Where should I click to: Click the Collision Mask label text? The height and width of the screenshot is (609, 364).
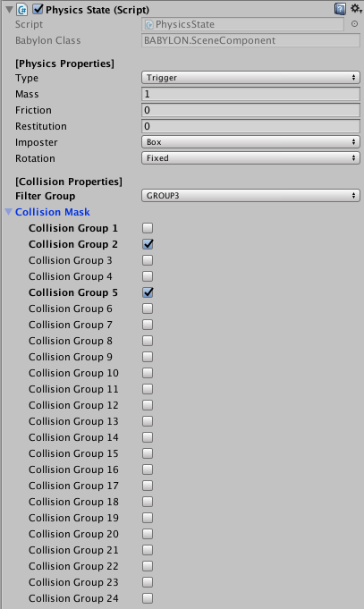53,212
